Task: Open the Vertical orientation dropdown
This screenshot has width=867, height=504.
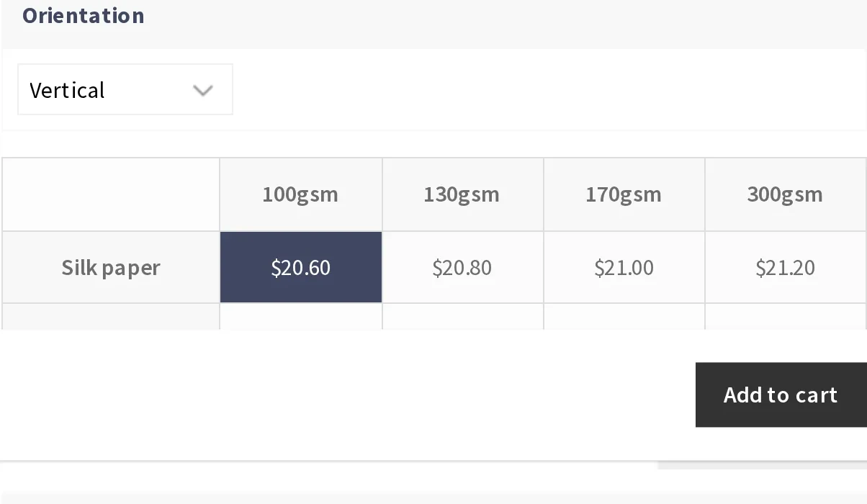Action: [x=125, y=90]
